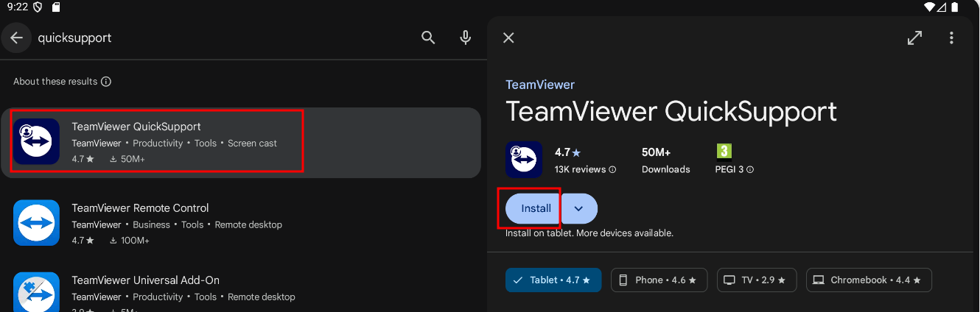
Task: Expand the details panel to full screen
Action: (x=914, y=38)
